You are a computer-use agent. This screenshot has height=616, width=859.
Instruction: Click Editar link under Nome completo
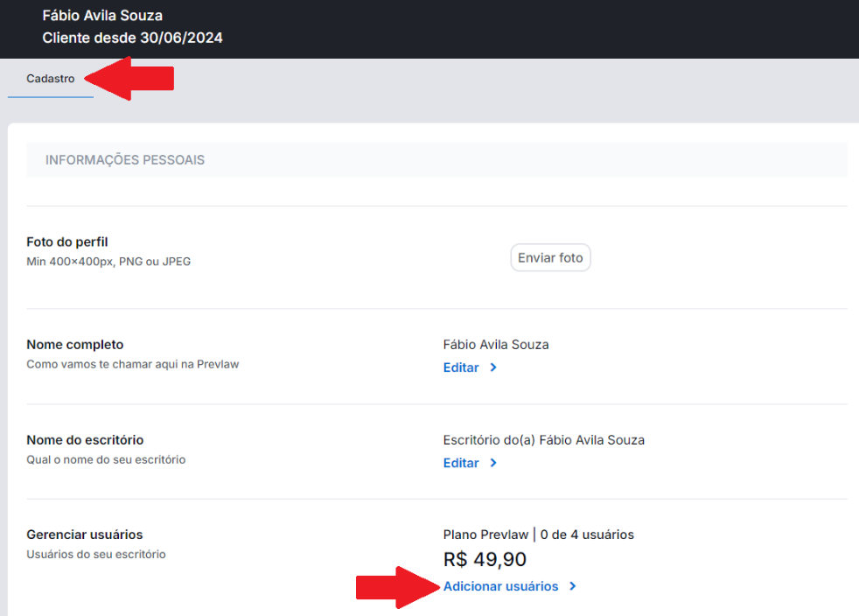461,367
